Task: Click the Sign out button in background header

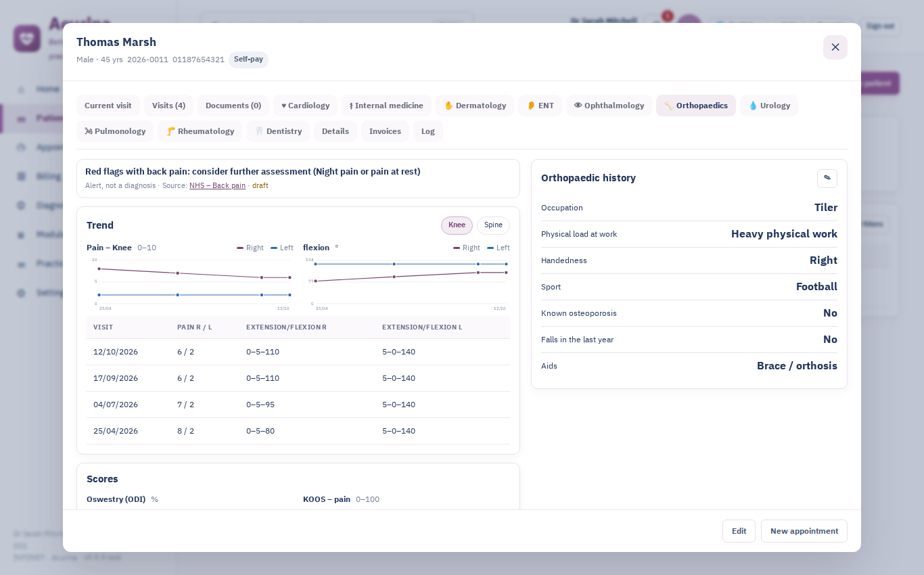Action: [x=880, y=26]
